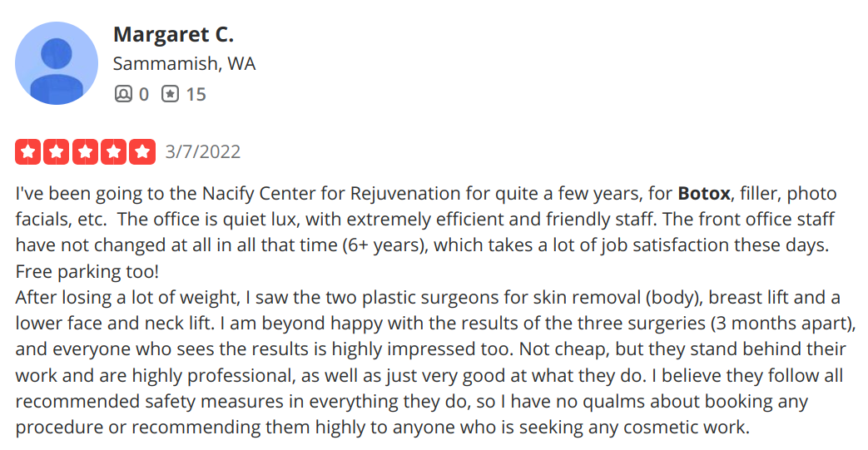Click 'cosmetic work' at review end
Image resolution: width=868 pixels, height=450 pixels.
pyautogui.click(x=687, y=428)
